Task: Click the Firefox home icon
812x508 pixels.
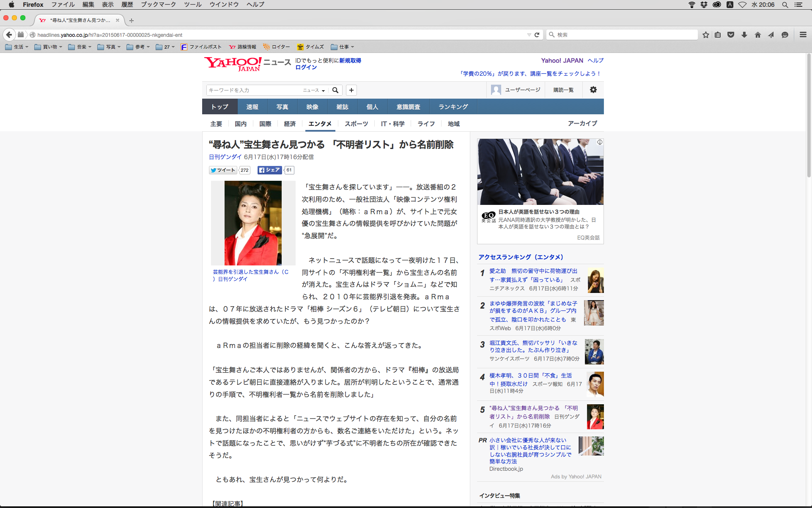Action: click(x=757, y=35)
